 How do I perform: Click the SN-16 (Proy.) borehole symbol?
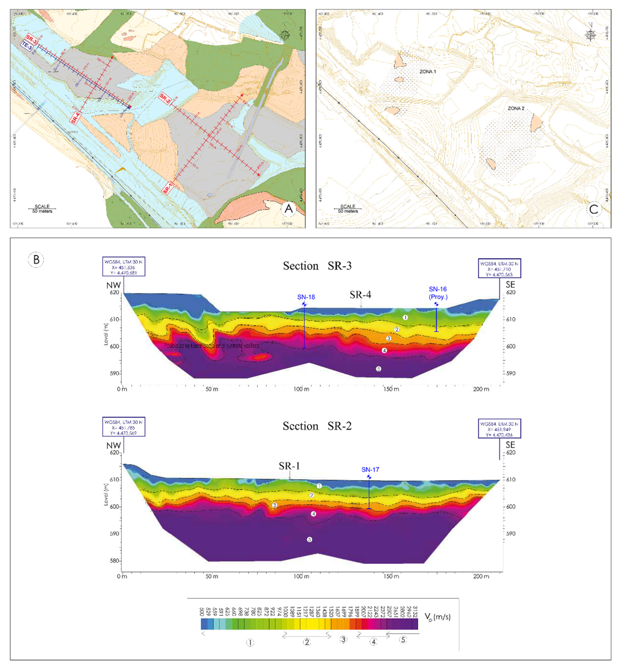coord(436,304)
